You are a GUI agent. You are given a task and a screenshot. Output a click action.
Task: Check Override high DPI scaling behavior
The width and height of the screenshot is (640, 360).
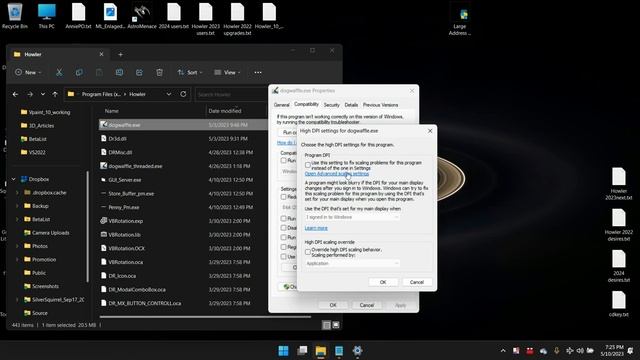(x=308, y=252)
